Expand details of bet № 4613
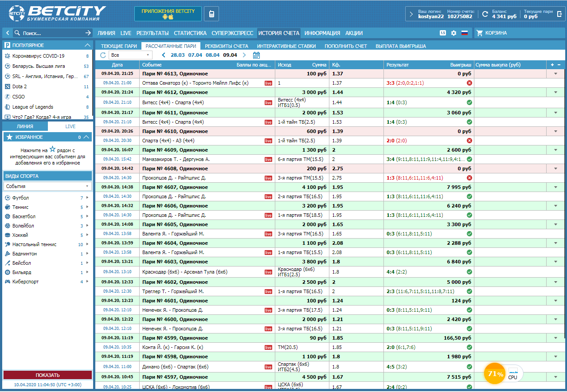Viewport: 567px width, 392px height. coord(555,74)
